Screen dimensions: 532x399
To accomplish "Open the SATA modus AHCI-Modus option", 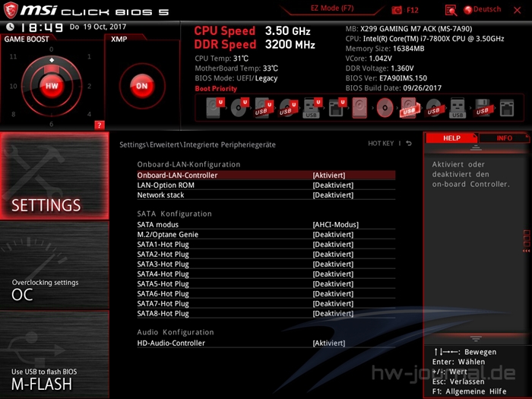I will tap(336, 224).
